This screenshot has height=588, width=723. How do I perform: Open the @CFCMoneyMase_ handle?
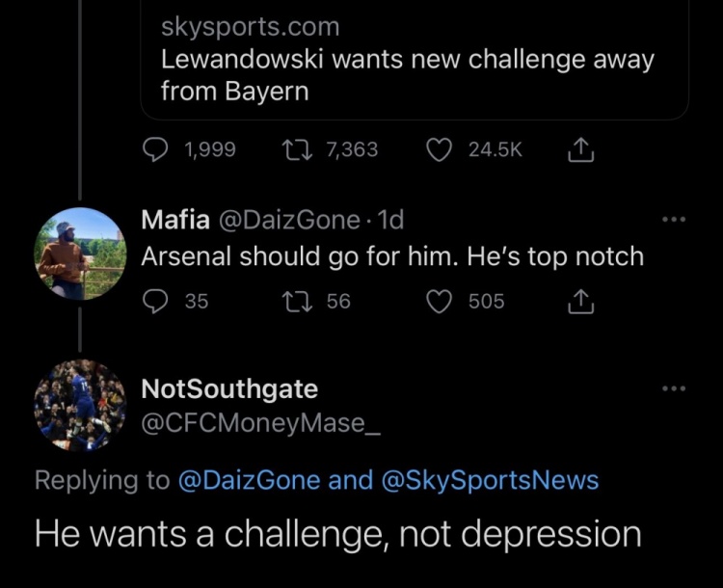click(x=260, y=422)
